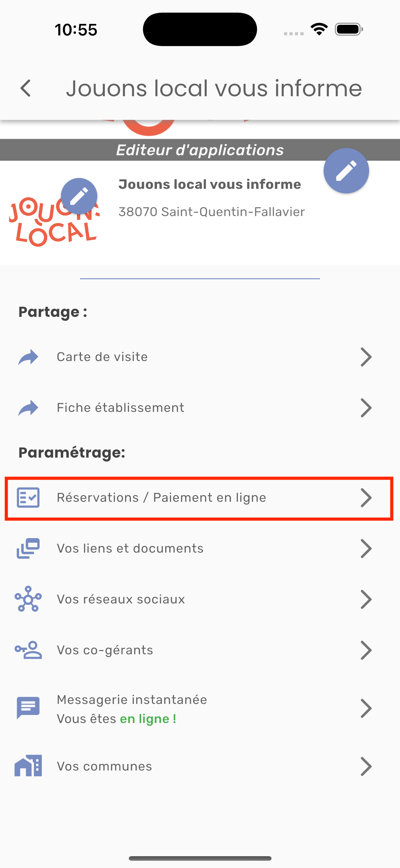Click the Jouons Local logo image
This screenshot has width=400, height=868.
[54, 222]
